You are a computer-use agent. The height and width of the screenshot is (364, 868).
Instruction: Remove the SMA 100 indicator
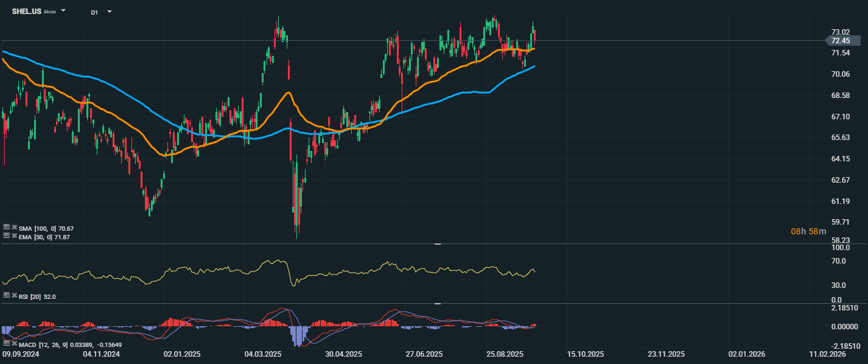14,227
